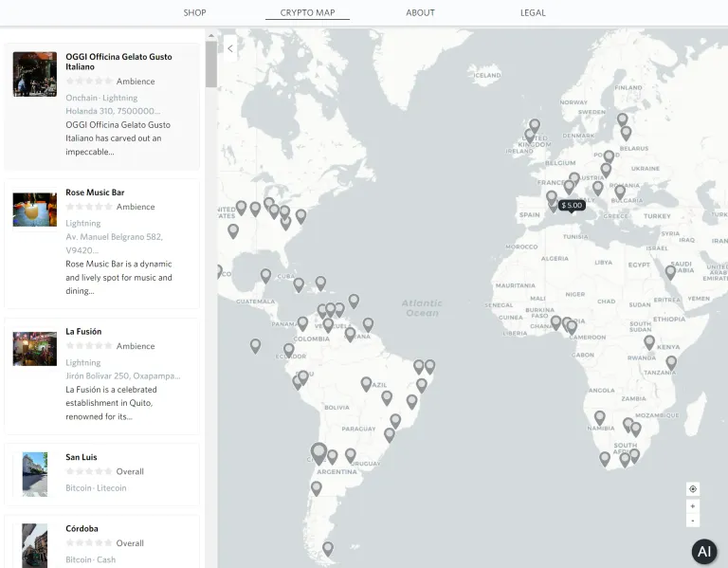The image size is (728, 568).
Task: Click 'Jirón Bolivar 250, Oxapampa...' address
Action: [x=123, y=376]
